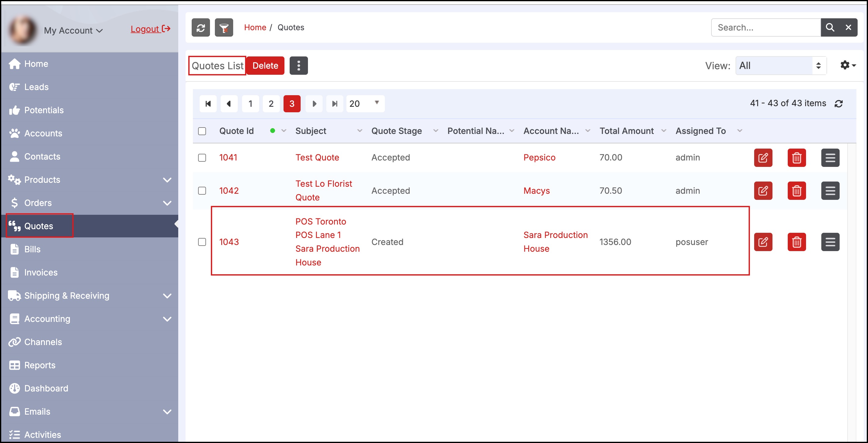Viewport: 868px width, 443px height.
Task: Open the hamburger menu for quote 1041
Action: click(x=830, y=158)
